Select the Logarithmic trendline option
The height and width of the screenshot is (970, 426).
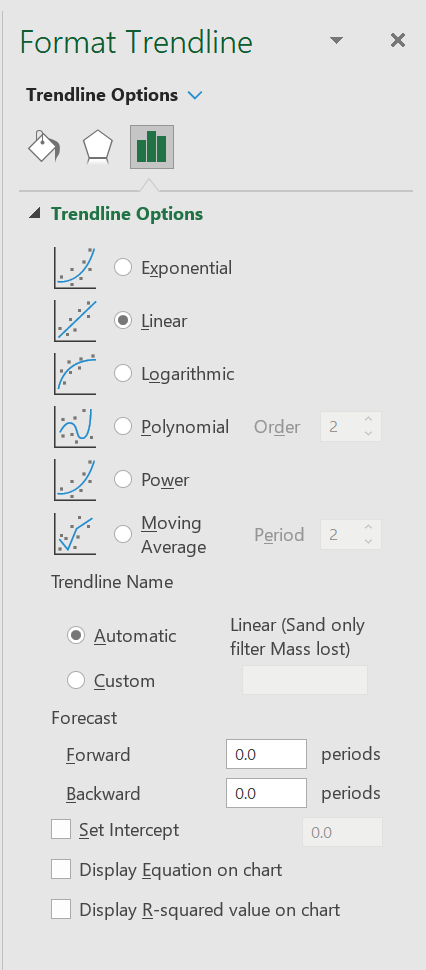123,374
